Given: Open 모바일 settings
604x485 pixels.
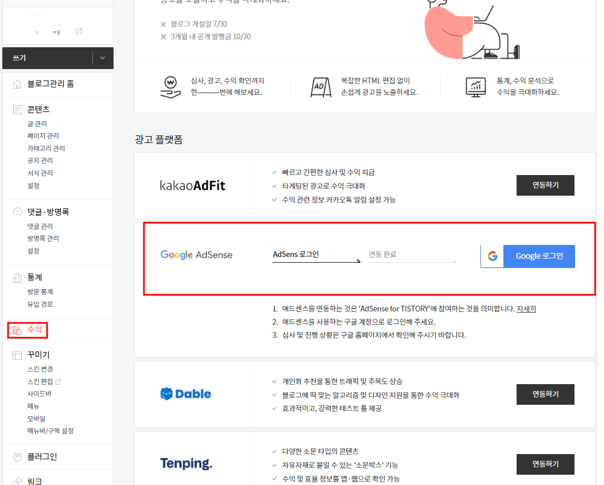Looking at the screenshot, I should click(x=36, y=418).
